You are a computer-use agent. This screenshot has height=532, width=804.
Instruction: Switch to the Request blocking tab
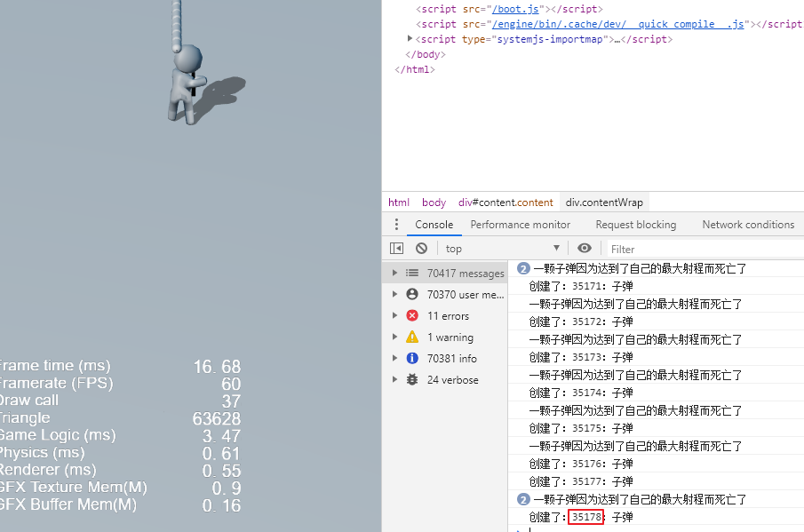636,225
